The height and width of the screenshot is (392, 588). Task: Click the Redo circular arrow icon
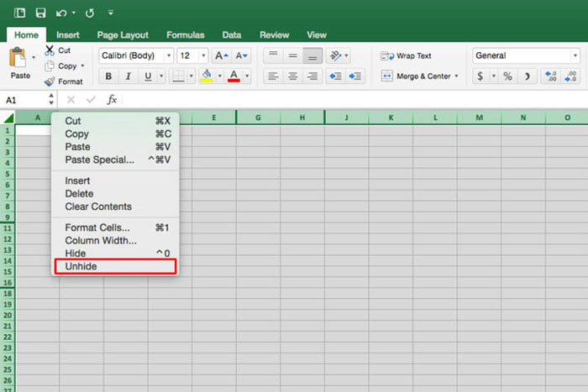[90, 13]
